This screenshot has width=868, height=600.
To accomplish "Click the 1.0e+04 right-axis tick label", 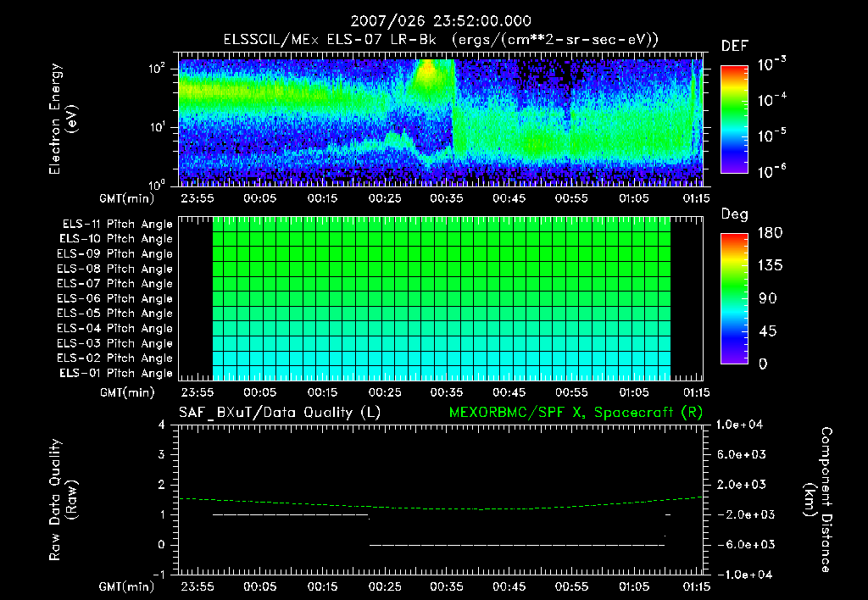I will click(x=739, y=425).
